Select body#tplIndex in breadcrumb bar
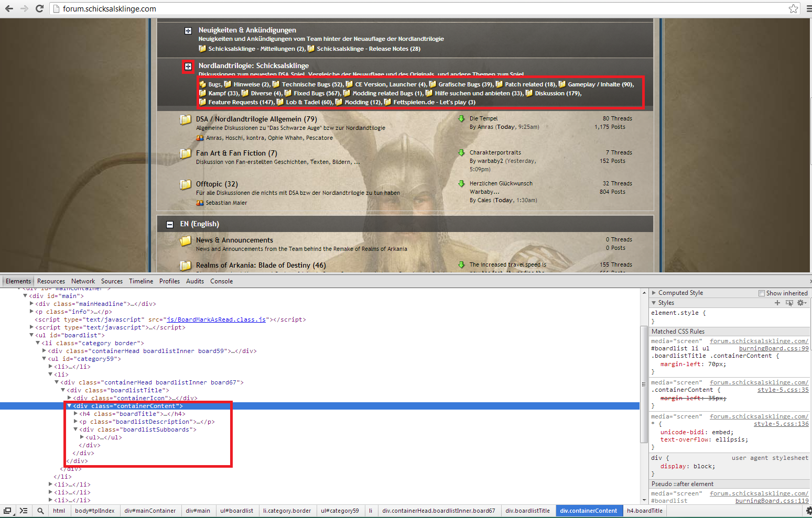 point(94,511)
